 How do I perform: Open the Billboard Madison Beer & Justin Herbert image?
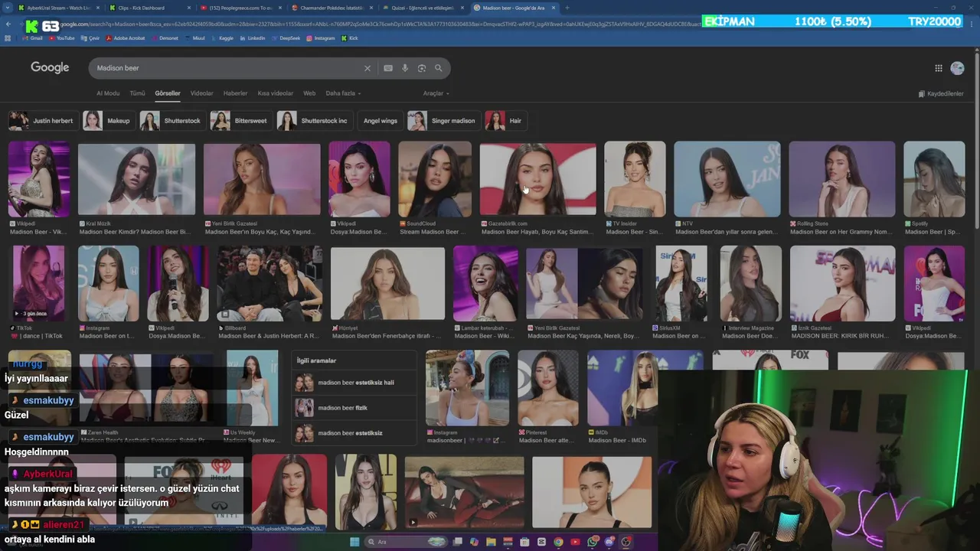coord(269,284)
